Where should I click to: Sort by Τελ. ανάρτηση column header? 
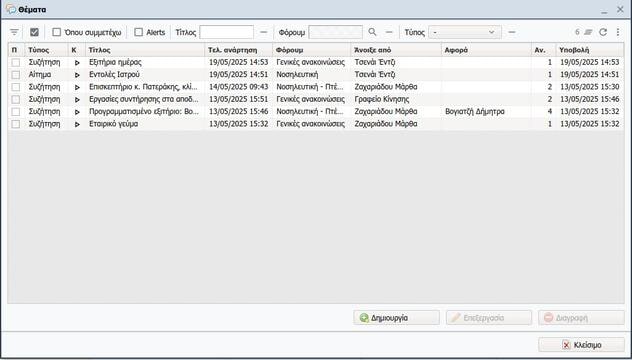click(239, 50)
